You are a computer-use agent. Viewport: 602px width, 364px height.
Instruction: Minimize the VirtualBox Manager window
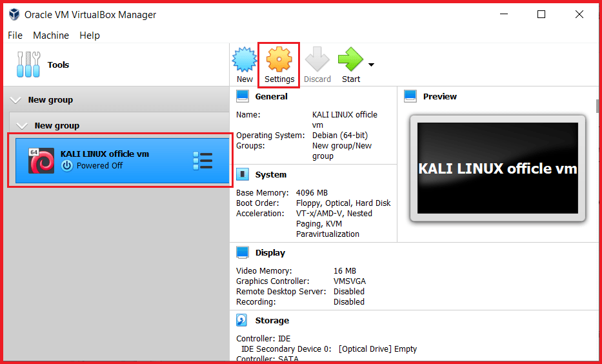[x=504, y=15]
